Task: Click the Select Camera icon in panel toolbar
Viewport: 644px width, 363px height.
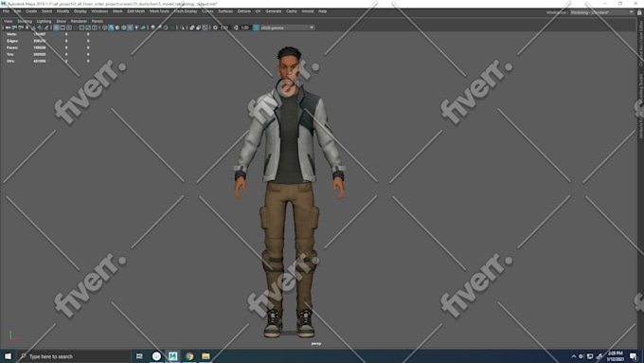Action: [8, 27]
